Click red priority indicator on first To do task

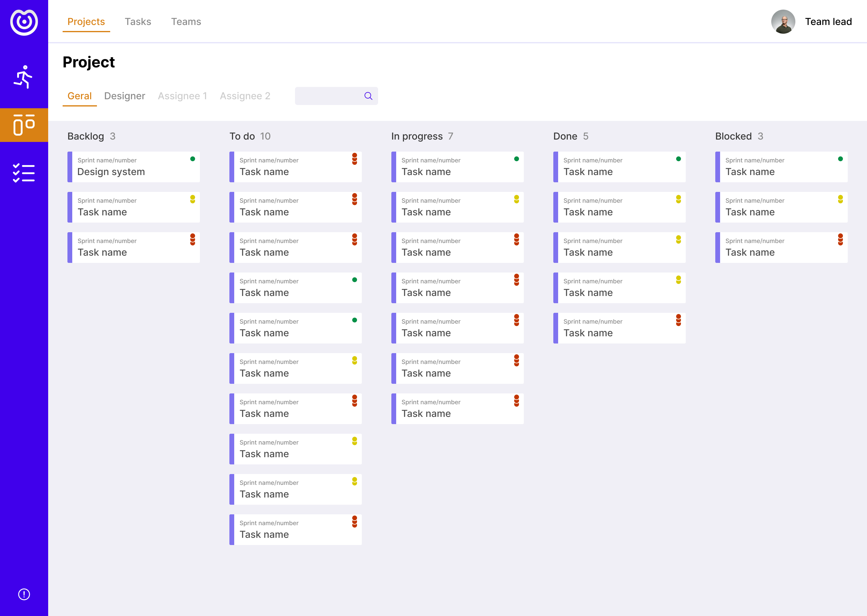point(354,159)
